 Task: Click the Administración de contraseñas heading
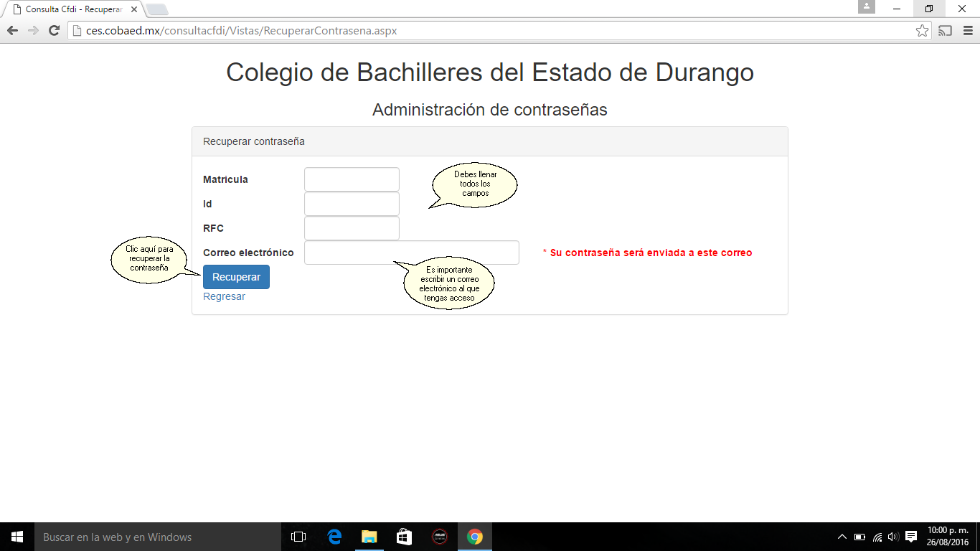point(490,110)
